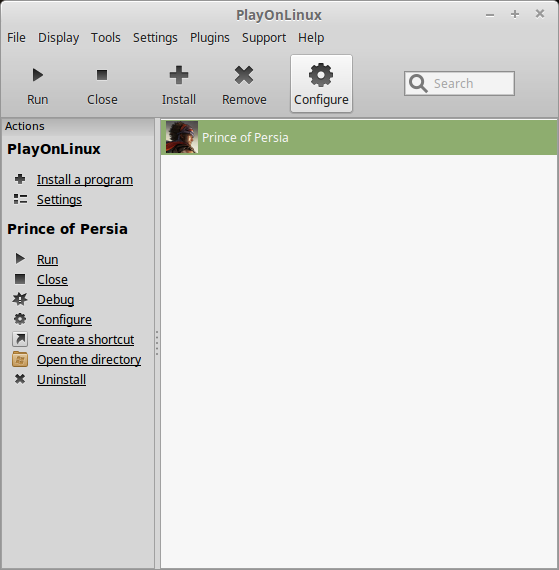Click the Run play icon in toolbar
This screenshot has width=559, height=570.
(x=37, y=75)
